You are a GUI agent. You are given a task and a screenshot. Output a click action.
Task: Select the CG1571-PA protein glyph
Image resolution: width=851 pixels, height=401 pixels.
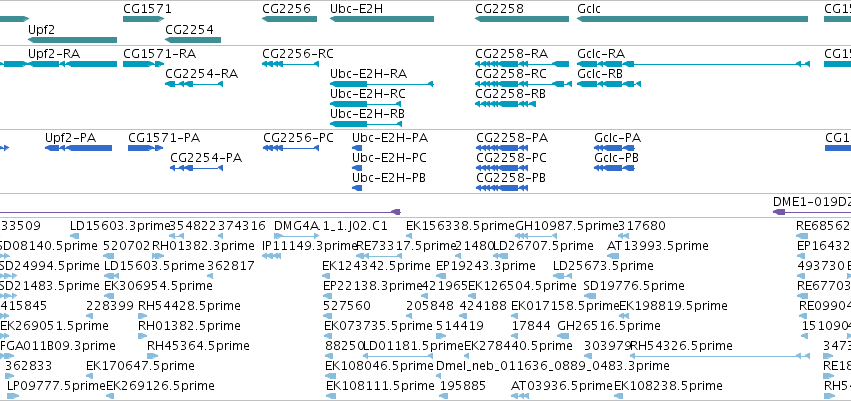pyautogui.click(x=145, y=148)
